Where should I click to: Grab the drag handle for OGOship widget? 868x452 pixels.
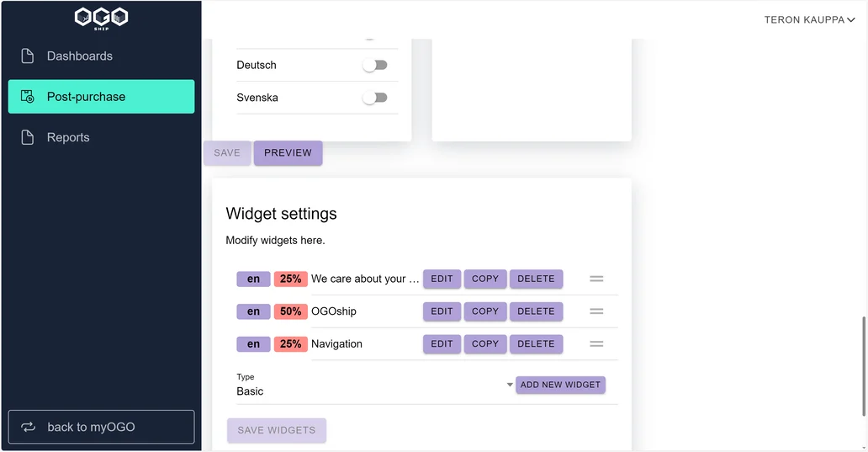point(596,311)
